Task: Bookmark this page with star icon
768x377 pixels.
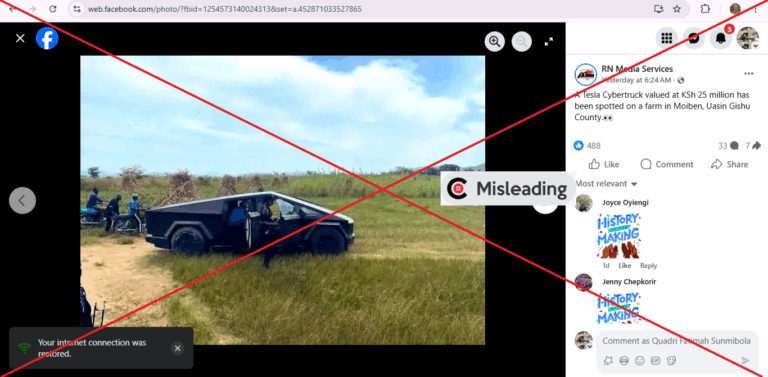Action: [x=677, y=9]
